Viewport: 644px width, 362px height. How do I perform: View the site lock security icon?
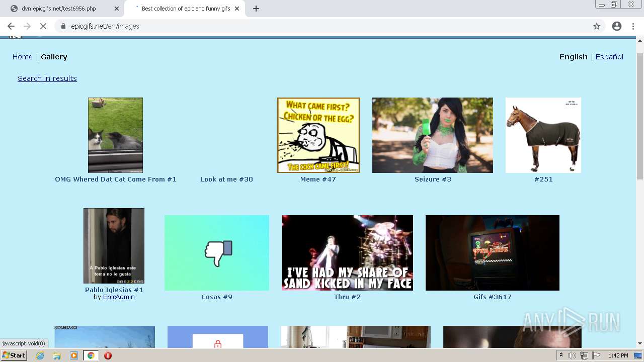pyautogui.click(x=63, y=26)
